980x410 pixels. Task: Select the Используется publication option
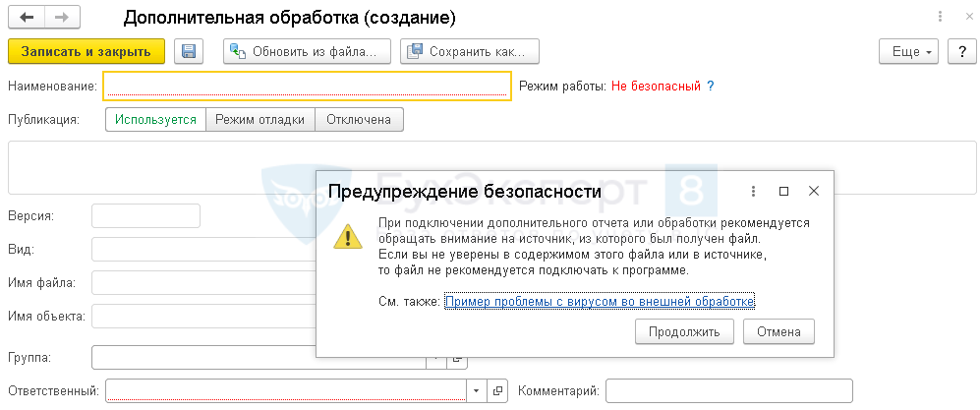(155, 119)
